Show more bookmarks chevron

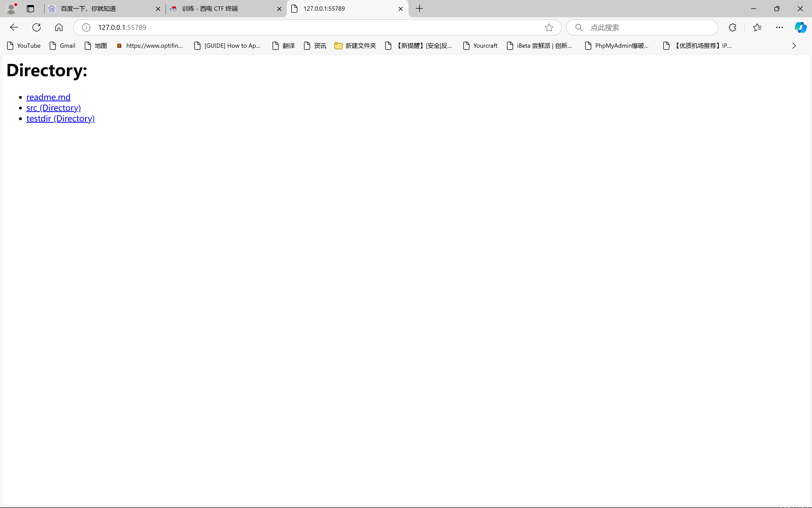[794, 46]
